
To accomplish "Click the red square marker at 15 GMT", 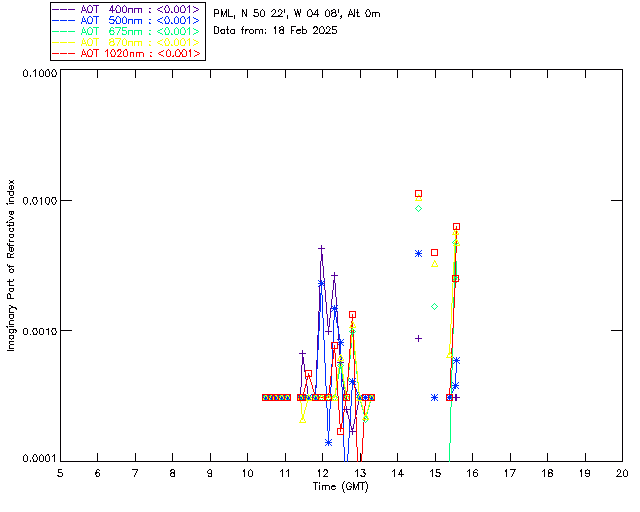I will pos(435,253).
